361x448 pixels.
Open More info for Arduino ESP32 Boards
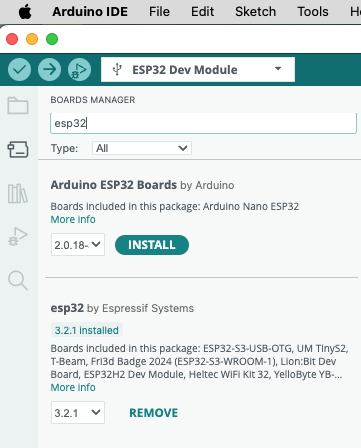[x=73, y=219]
